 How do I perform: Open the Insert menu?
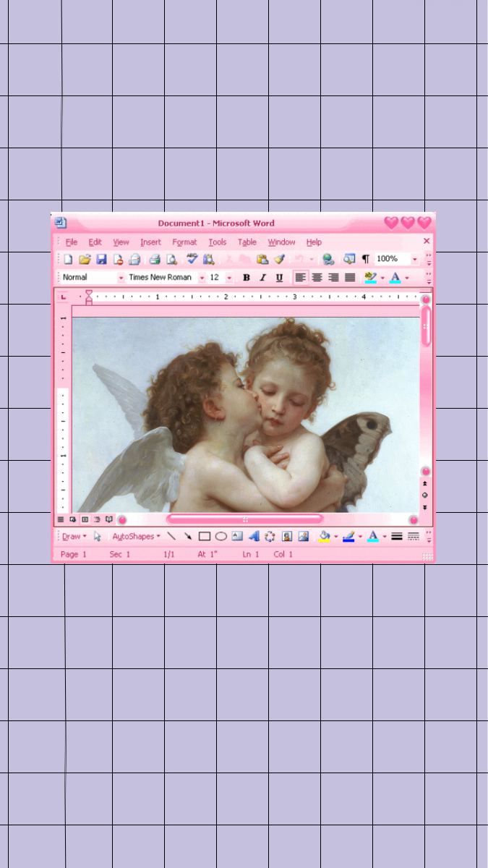point(150,242)
